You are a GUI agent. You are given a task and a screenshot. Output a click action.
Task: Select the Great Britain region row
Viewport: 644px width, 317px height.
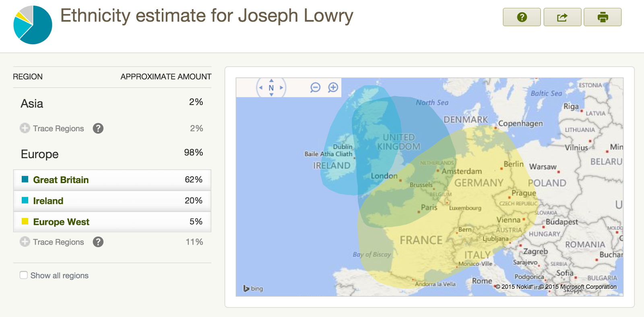click(x=112, y=180)
